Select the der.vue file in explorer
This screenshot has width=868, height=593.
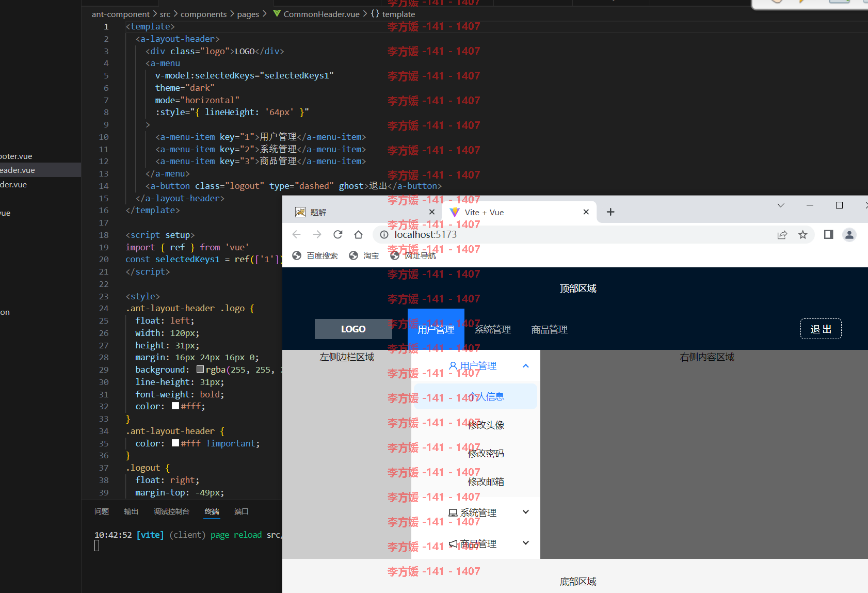pos(40,184)
